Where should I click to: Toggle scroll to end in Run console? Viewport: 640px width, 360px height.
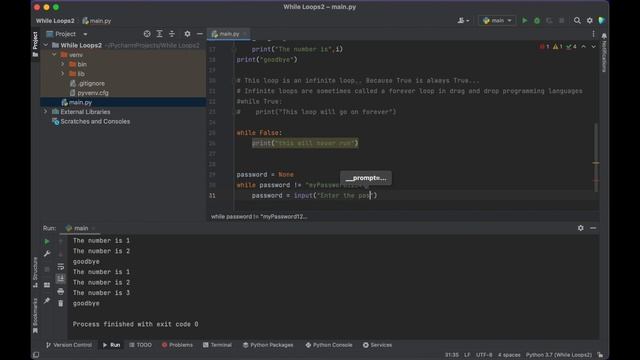pos(60,278)
